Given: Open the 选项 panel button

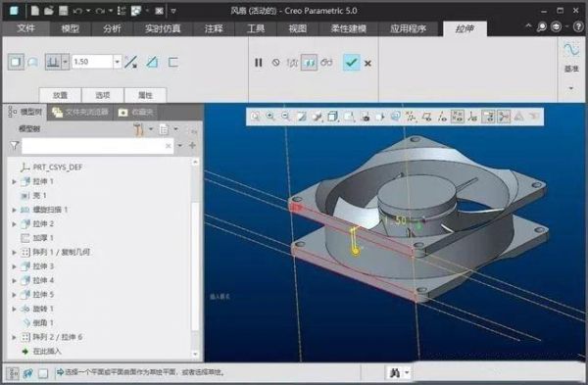Looking at the screenshot, I should tap(102, 95).
